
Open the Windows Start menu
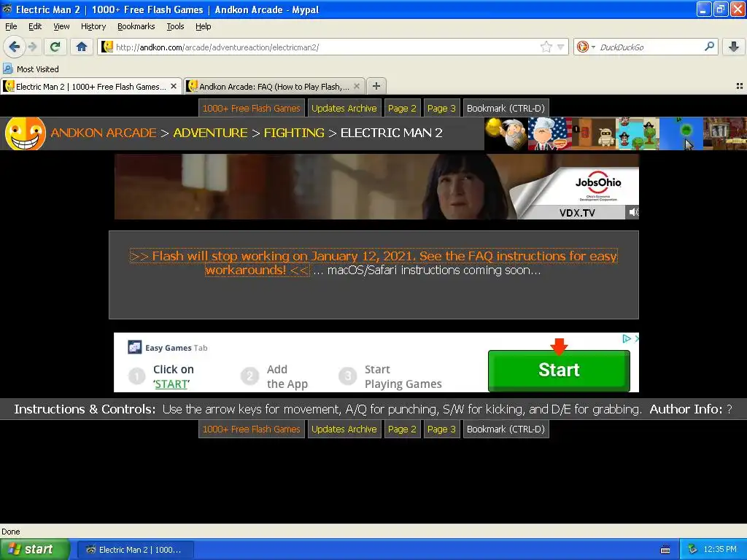[35, 549]
